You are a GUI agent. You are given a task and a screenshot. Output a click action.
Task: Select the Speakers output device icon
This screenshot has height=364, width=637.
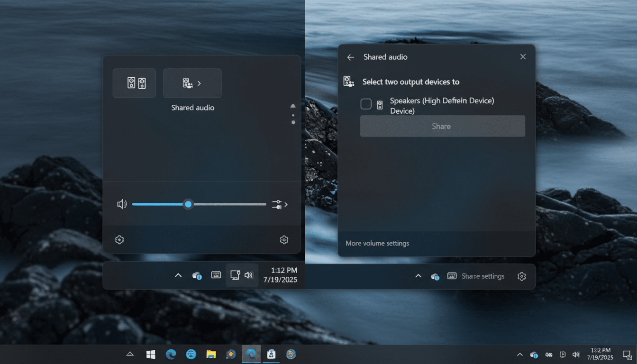[x=134, y=82]
